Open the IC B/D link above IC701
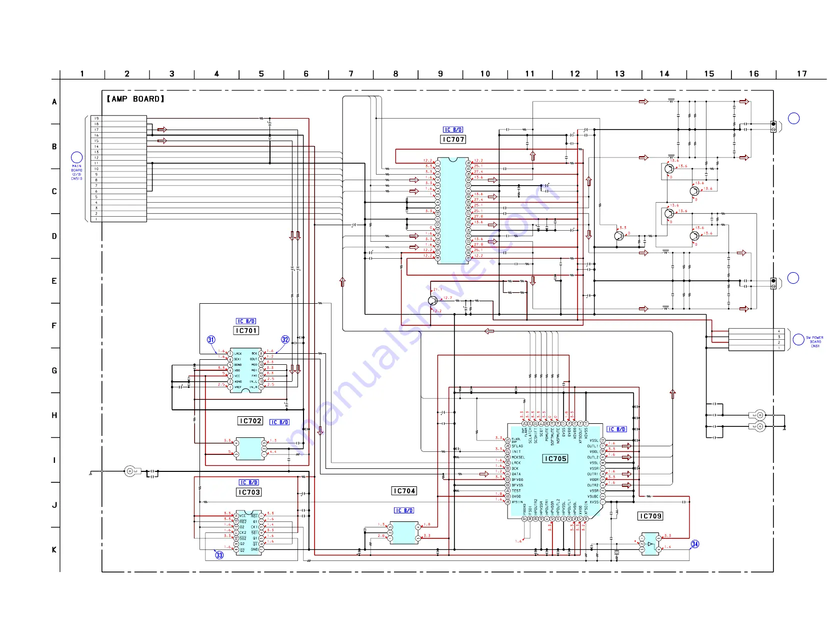Image resolution: width=840 pixels, height=632 pixels. coord(246,321)
